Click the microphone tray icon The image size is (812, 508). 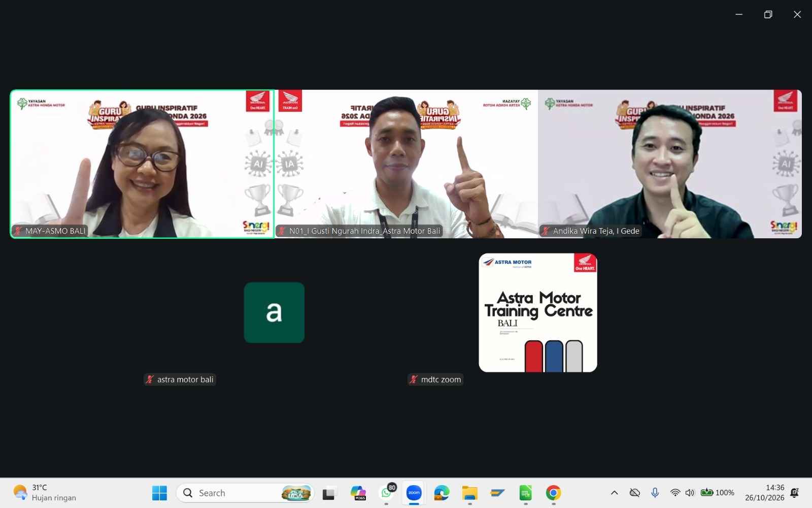[655, 493]
